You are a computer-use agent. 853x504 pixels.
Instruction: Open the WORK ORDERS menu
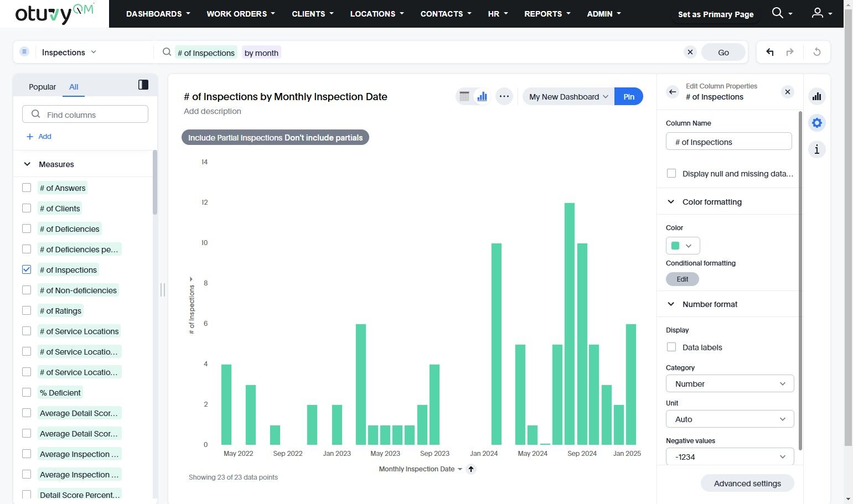tap(240, 14)
